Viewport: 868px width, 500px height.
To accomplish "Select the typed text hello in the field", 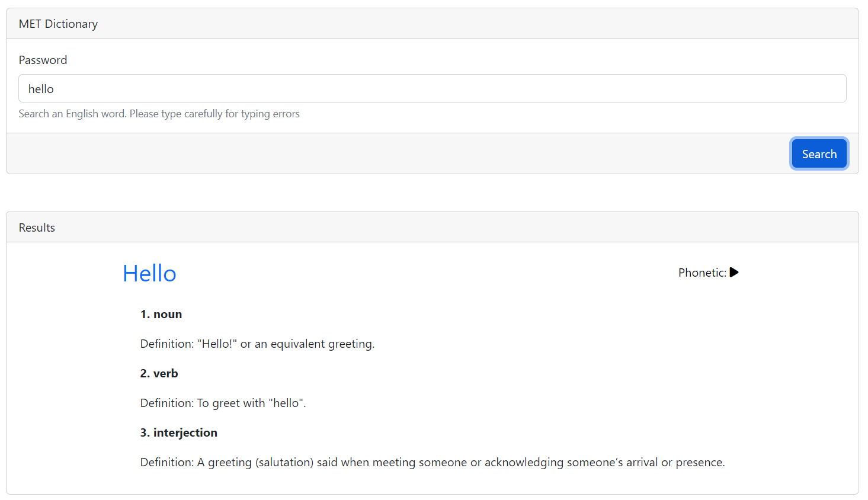I will tap(41, 88).
